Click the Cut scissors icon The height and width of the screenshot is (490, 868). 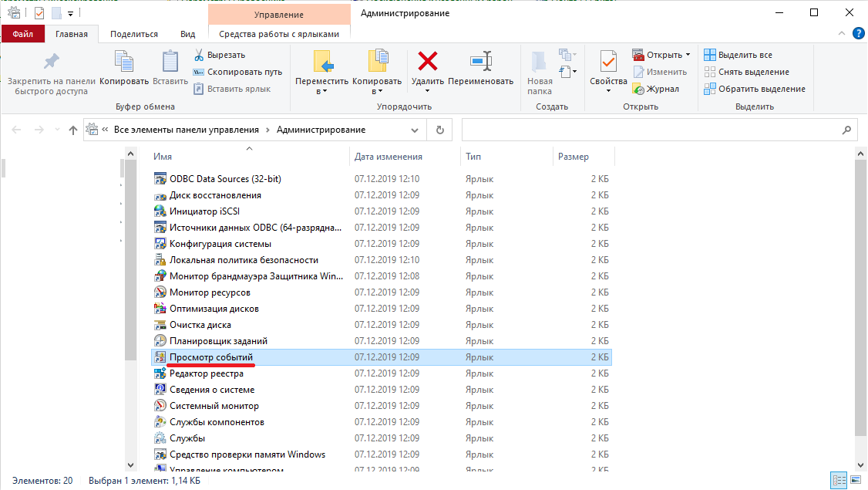click(199, 55)
